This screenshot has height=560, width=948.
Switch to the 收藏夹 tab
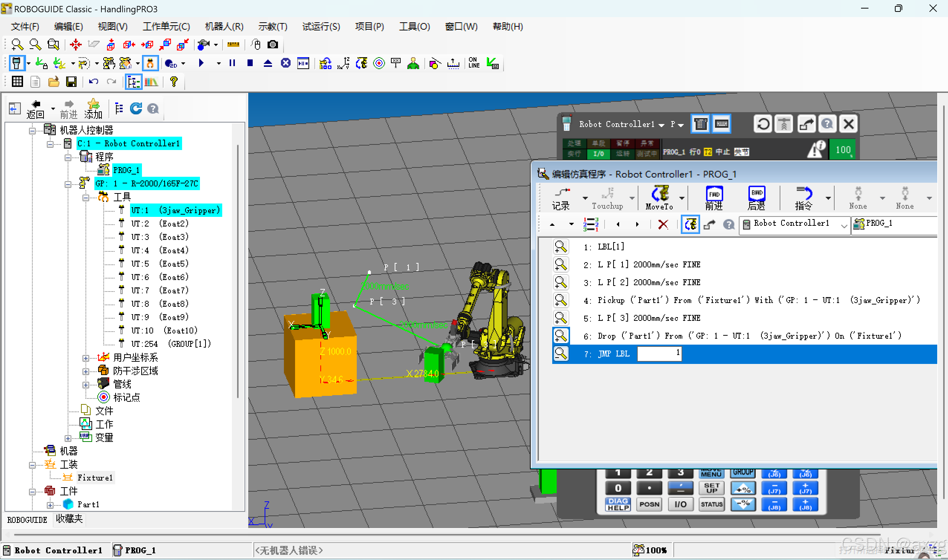coord(69,519)
